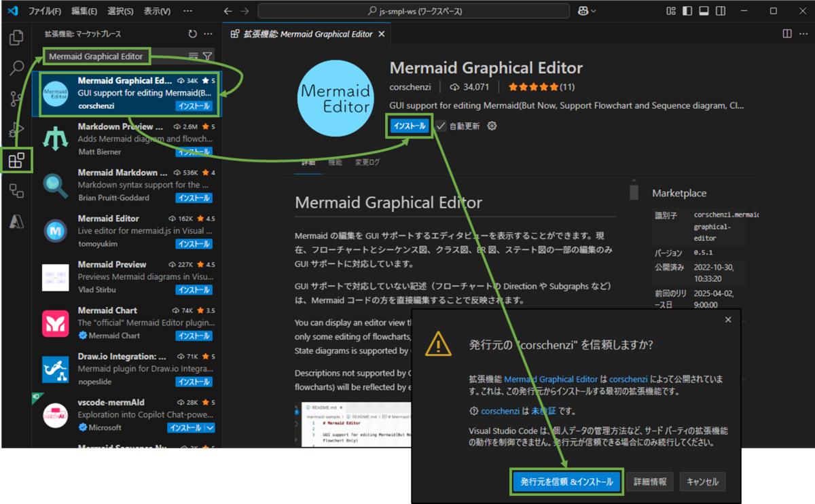This screenshot has height=504, width=815.
Task: Refresh the extensions marketplace list
Action: click(192, 33)
